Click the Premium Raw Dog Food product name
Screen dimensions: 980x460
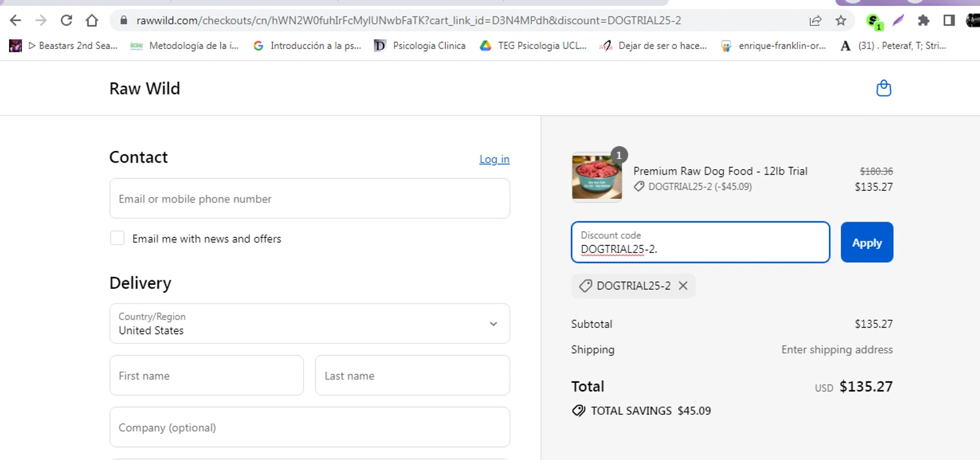click(x=720, y=171)
